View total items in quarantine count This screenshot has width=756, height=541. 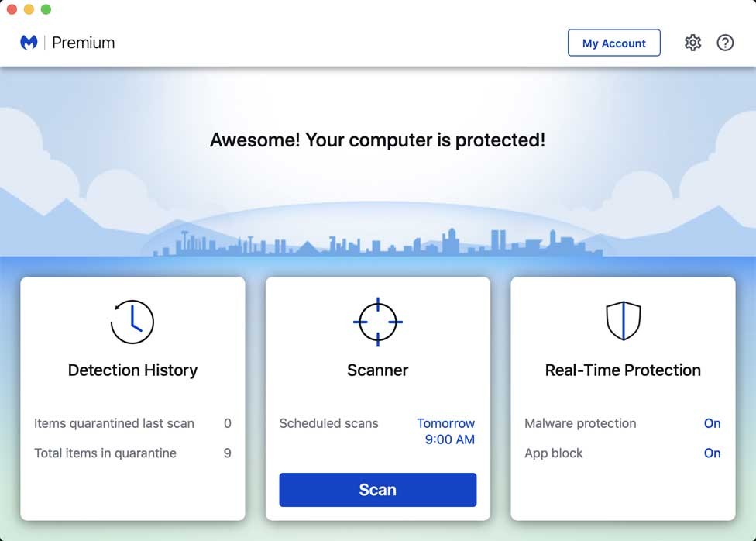(x=226, y=453)
